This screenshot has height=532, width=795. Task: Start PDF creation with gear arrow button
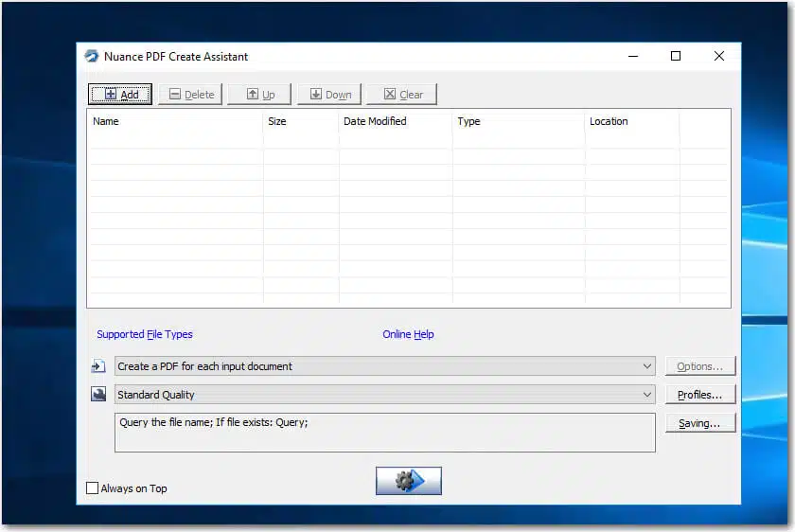click(409, 481)
